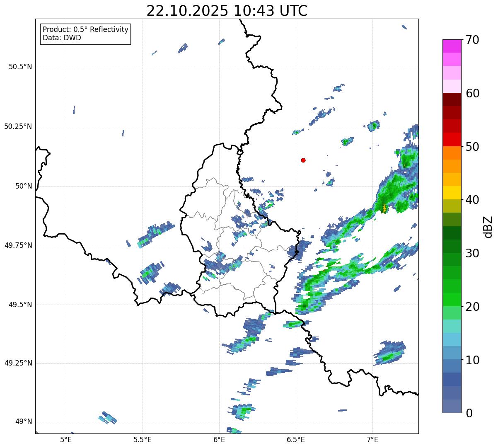Click the 6°E longitude label
This screenshot has height=448, width=498.
tap(219, 439)
